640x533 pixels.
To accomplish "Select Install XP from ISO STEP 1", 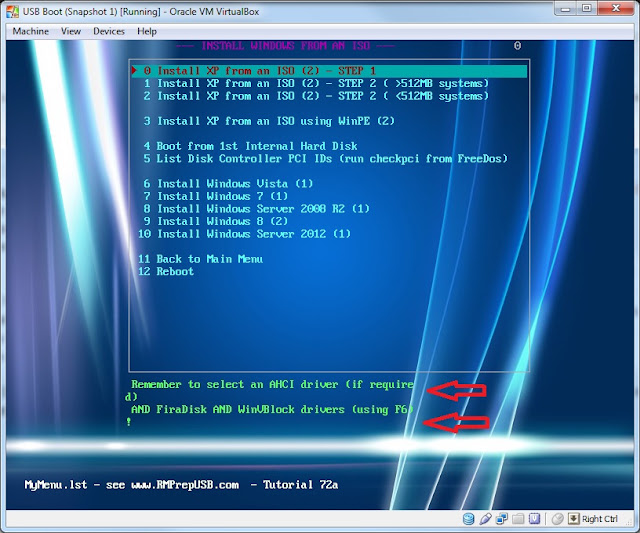I will (x=329, y=71).
